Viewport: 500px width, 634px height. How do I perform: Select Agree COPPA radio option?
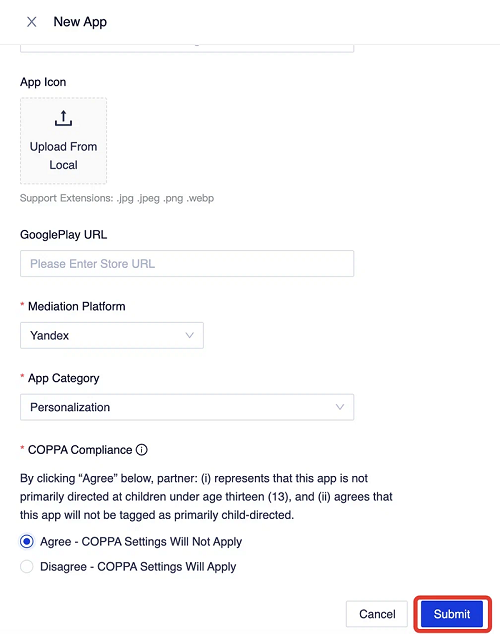coord(27,541)
